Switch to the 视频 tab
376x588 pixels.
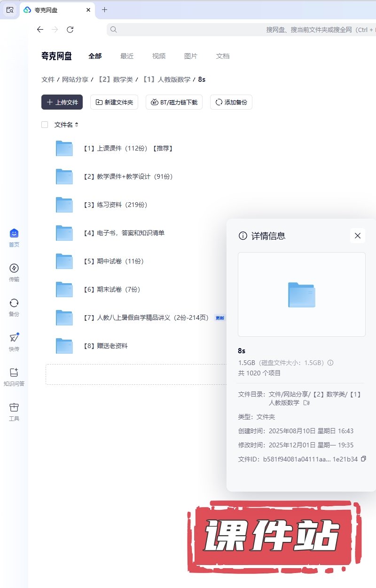pyautogui.click(x=159, y=56)
